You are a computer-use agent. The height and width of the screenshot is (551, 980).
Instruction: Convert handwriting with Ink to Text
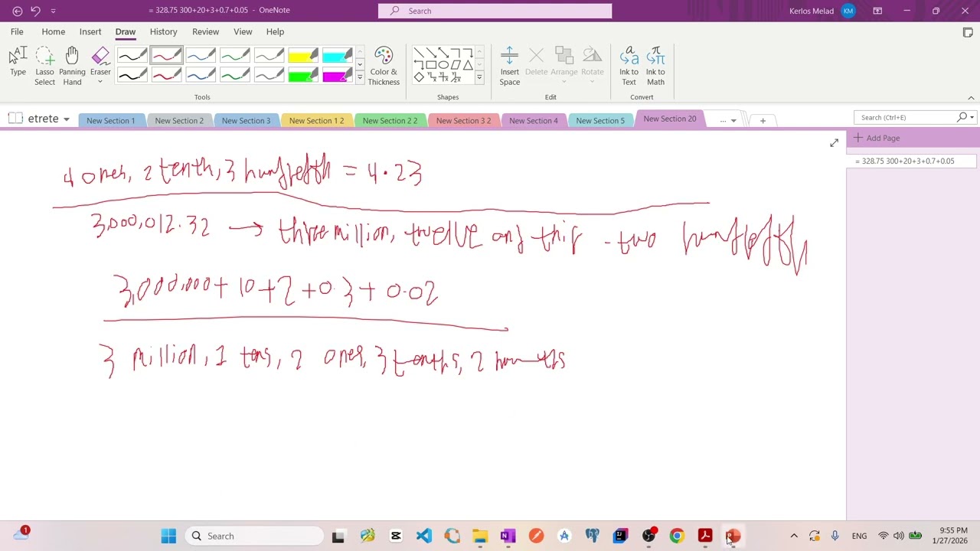629,65
